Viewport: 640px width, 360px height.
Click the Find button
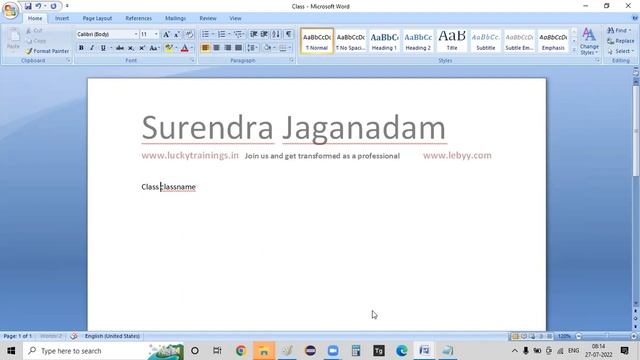tap(619, 30)
